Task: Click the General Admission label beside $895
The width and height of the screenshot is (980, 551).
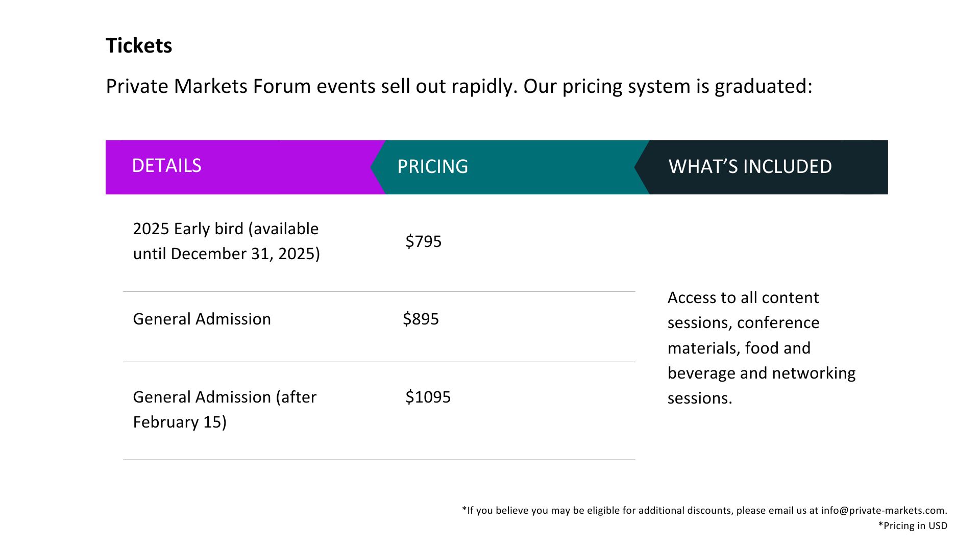Action: (x=202, y=319)
